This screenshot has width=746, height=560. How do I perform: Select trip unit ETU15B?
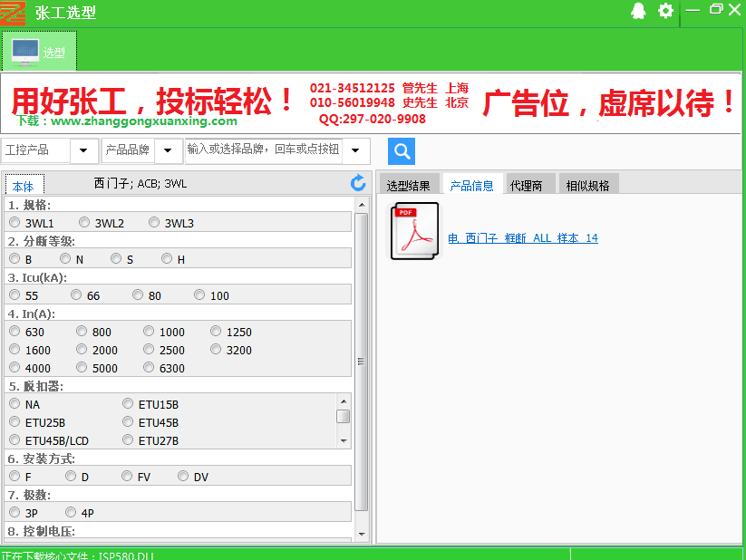[x=128, y=403]
